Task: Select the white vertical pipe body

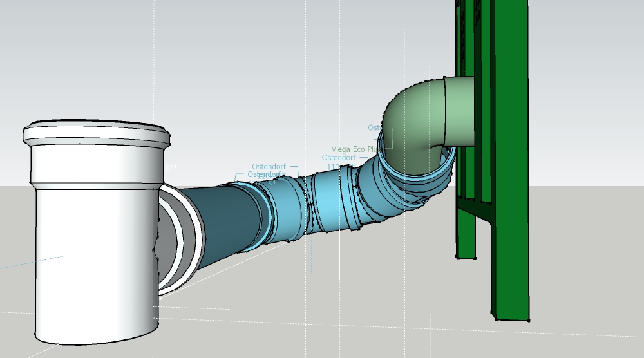Action: pos(90,258)
